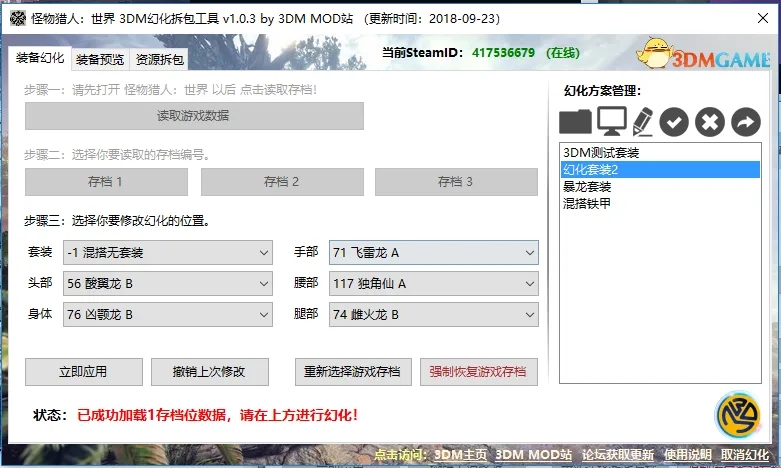
Task: Click the 立即应用 button
Action: [84, 372]
